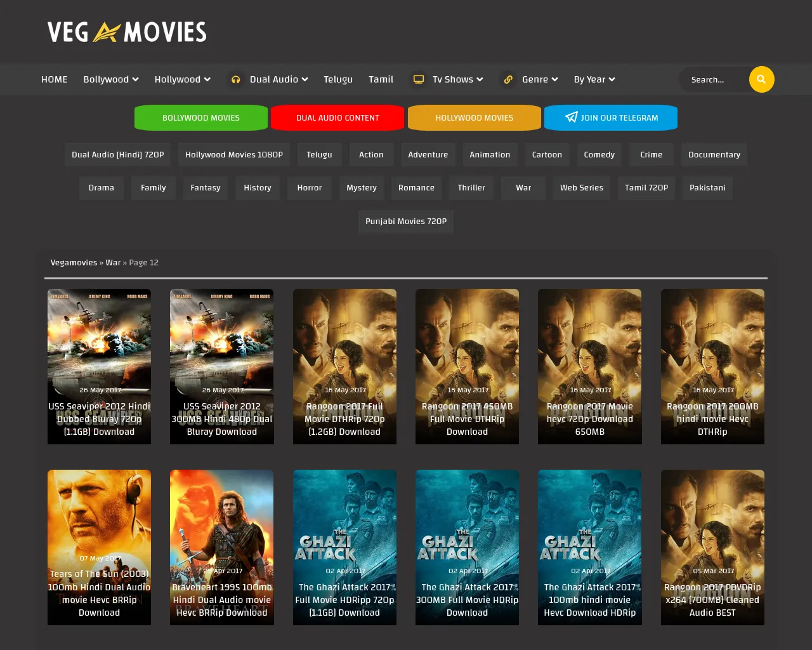812x650 pixels.
Task: Select the Telugu category tag
Action: tap(319, 154)
